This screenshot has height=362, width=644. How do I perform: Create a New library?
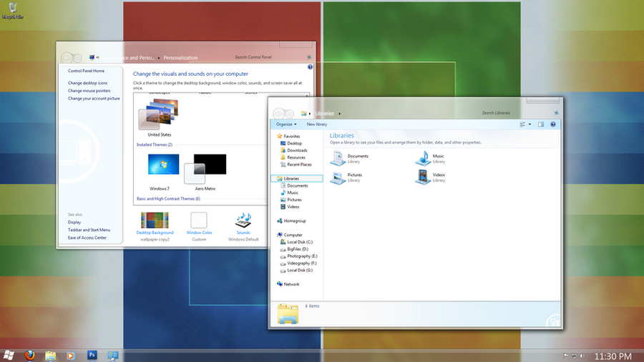317,124
